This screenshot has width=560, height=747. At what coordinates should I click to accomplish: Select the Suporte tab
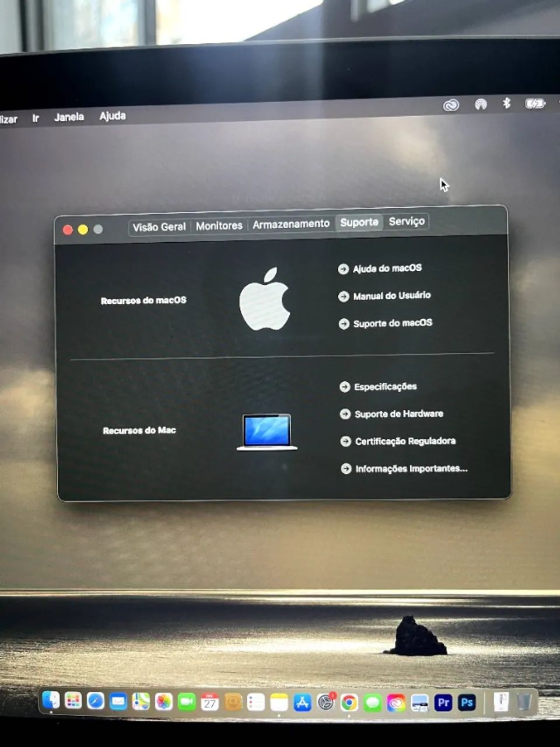click(x=359, y=222)
